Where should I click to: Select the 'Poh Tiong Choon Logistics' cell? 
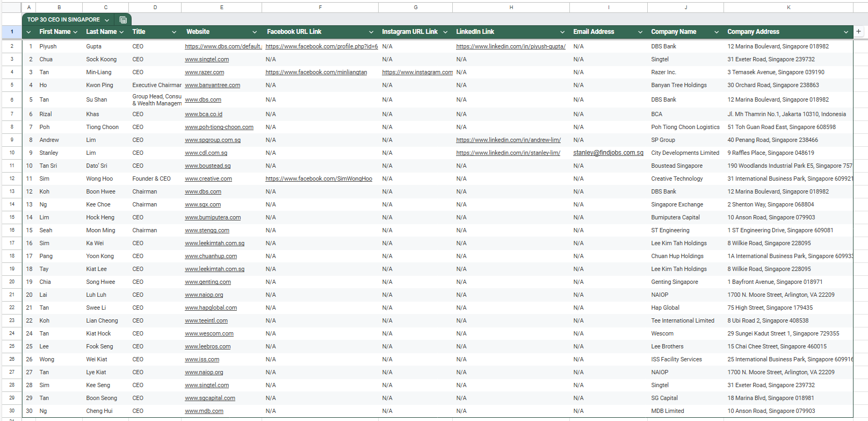click(685, 127)
